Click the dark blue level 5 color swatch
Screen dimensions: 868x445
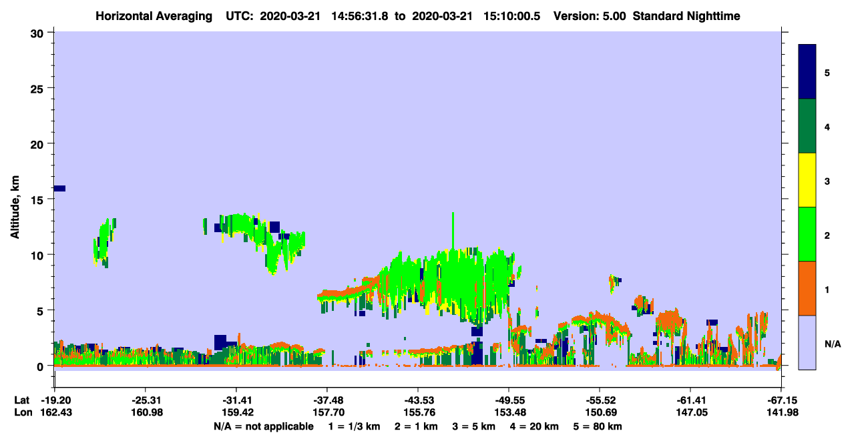tap(807, 72)
